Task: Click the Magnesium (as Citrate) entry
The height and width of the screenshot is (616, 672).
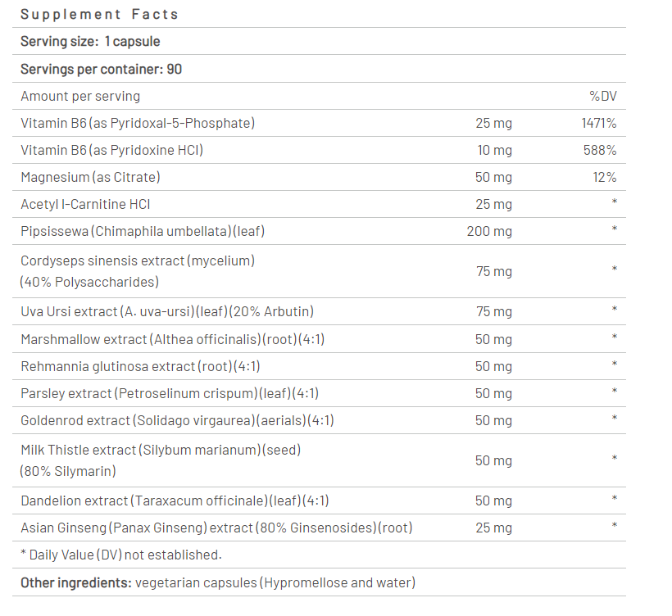Action: (90, 177)
